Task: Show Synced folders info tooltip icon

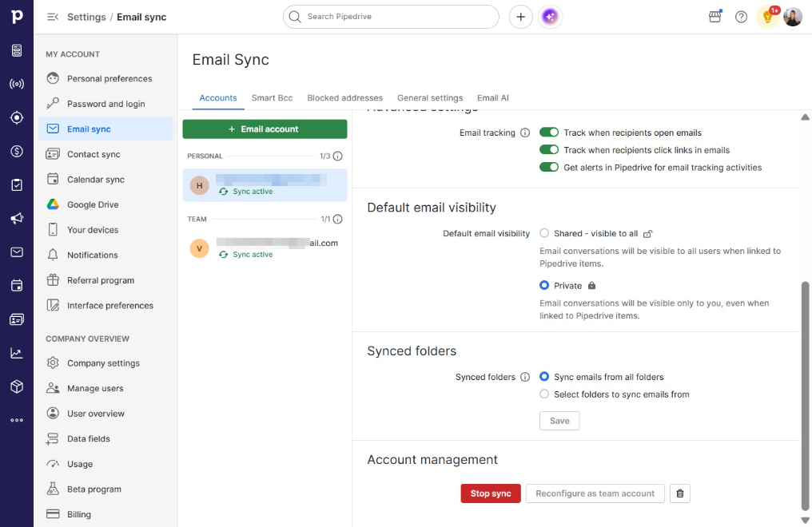Action: point(524,377)
